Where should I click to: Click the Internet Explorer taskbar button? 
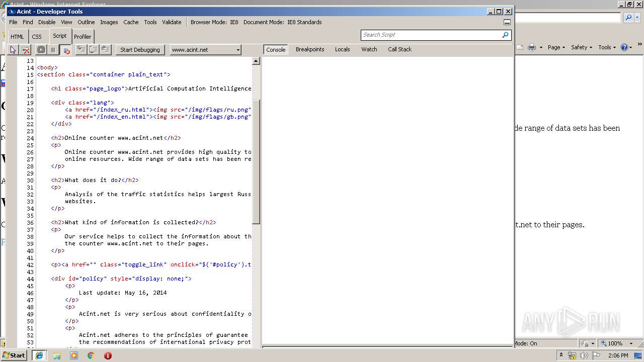[39, 355]
